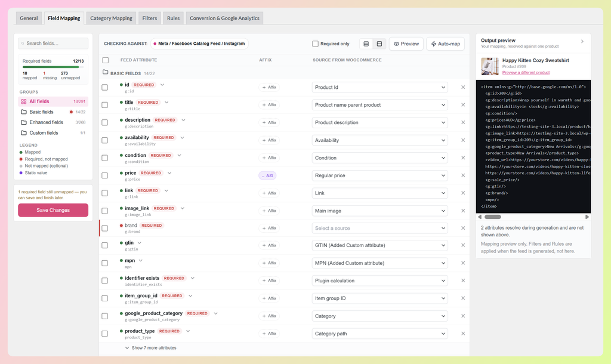Open the Category path dropdown

point(379,334)
